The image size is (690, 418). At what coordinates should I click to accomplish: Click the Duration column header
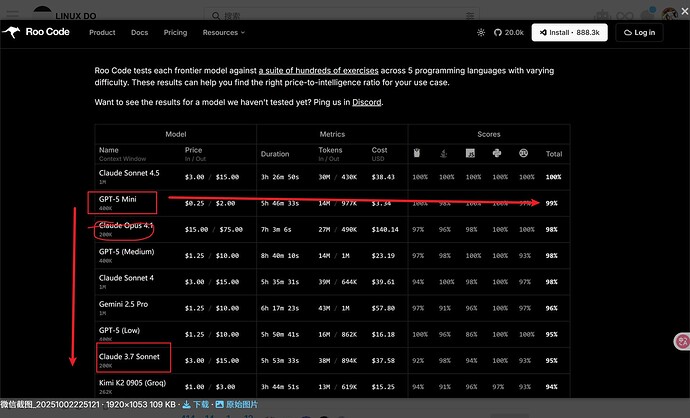point(275,154)
